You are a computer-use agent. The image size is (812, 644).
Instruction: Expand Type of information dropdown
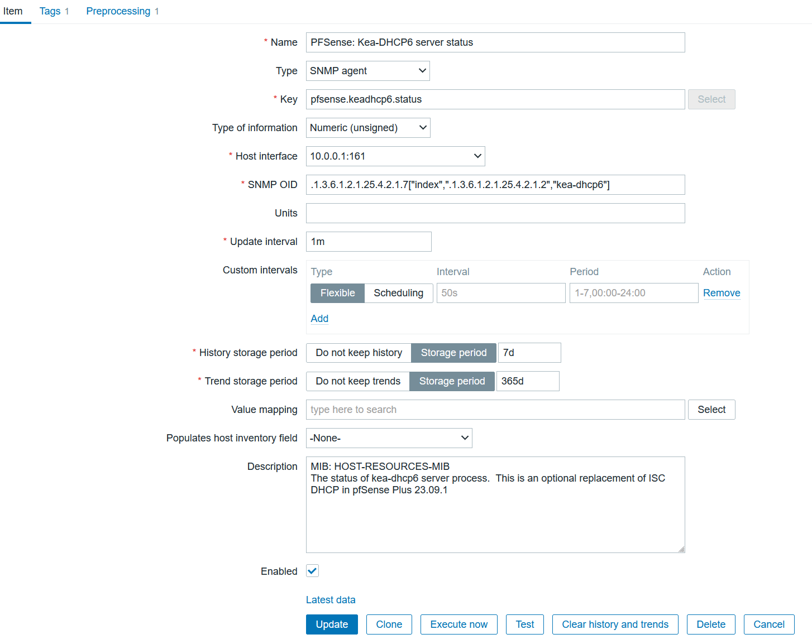367,128
